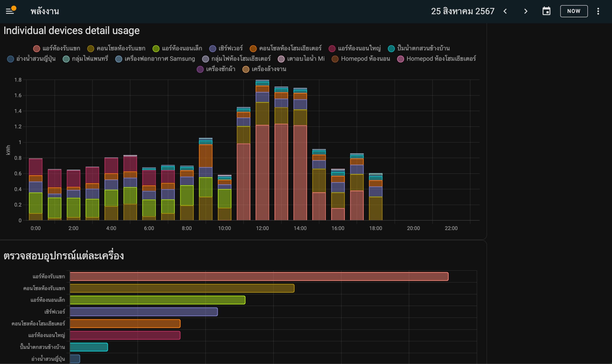Click the NOW button
The image size is (612, 364).
pyautogui.click(x=574, y=11)
